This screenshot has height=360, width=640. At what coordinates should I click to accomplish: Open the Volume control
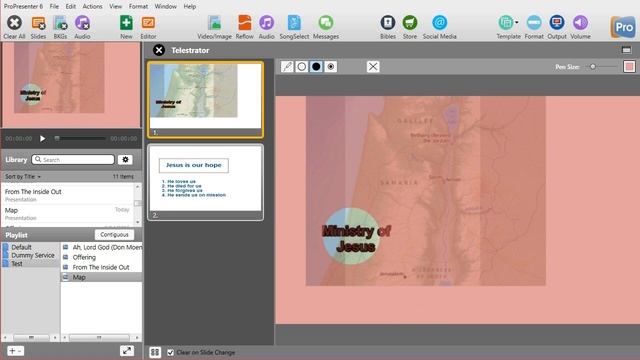coord(580,22)
